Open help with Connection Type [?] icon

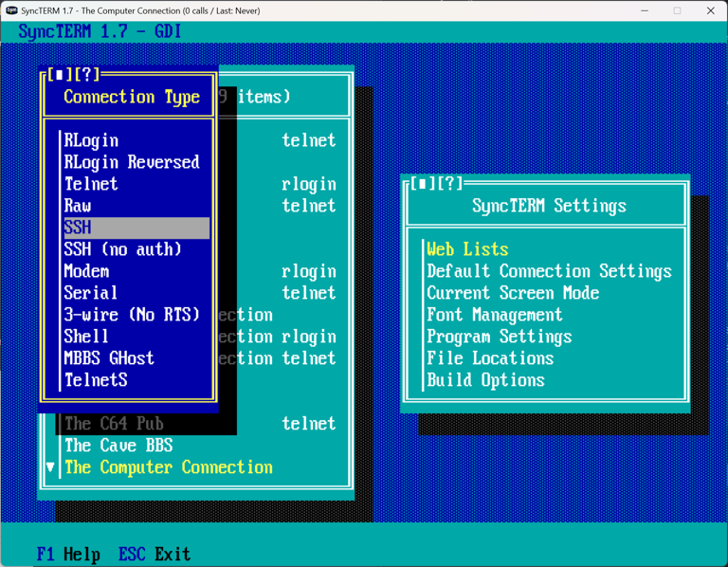(86, 75)
